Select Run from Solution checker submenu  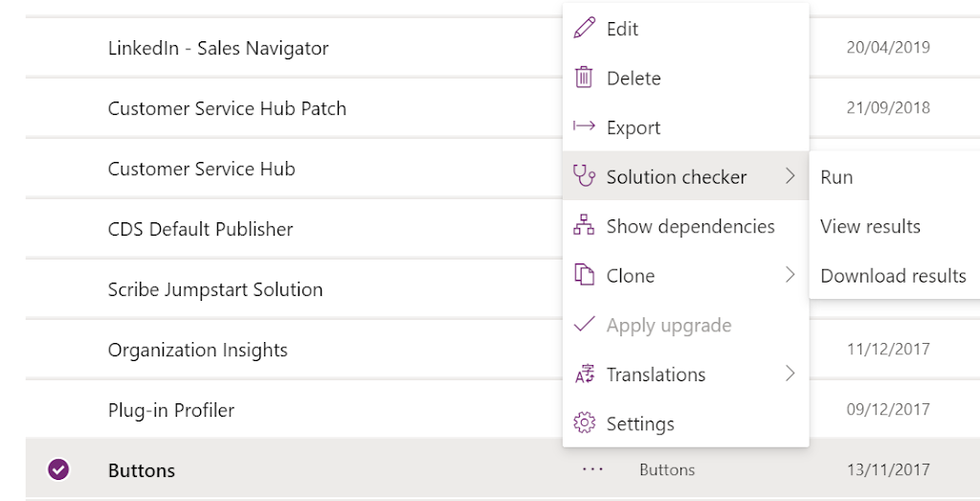point(836,177)
